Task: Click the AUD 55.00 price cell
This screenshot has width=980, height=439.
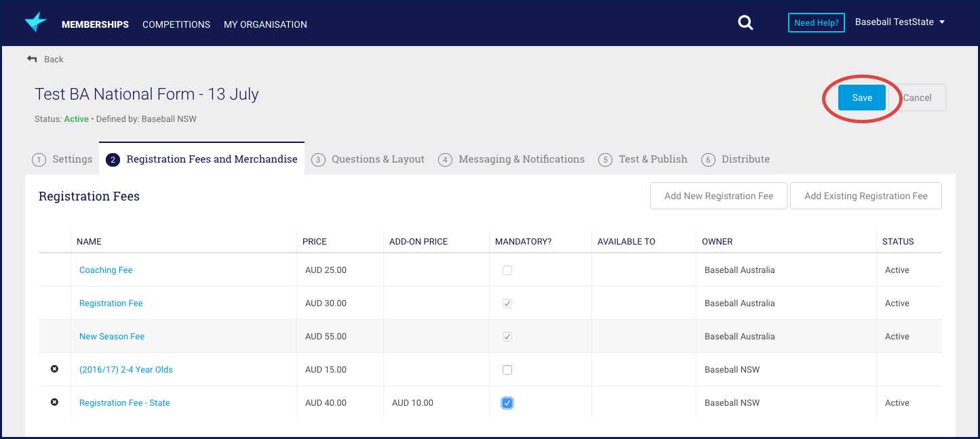Action: coord(326,336)
